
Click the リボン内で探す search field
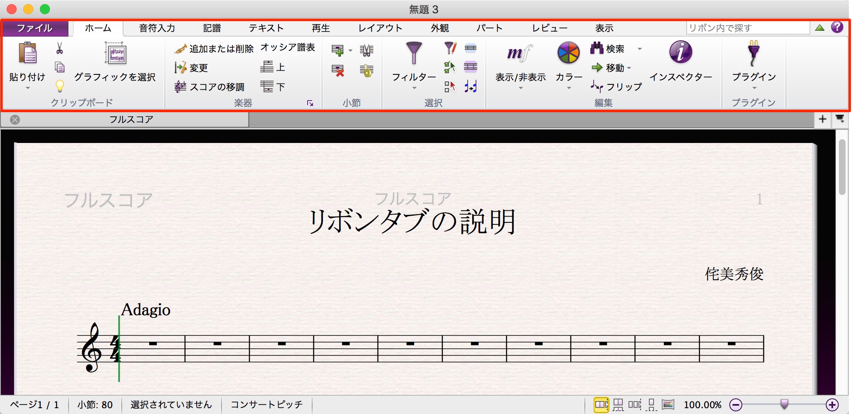click(x=748, y=28)
